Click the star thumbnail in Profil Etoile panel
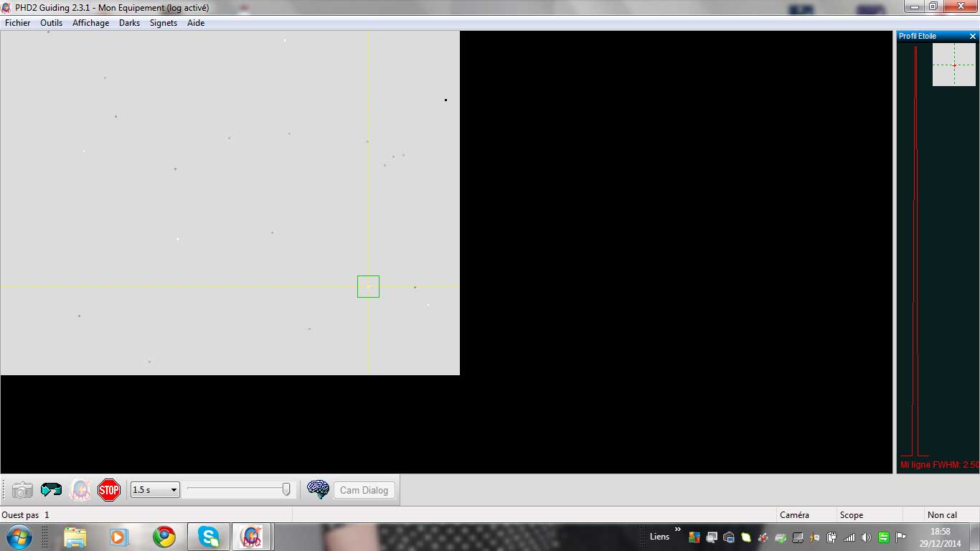The height and width of the screenshot is (551, 980). click(954, 65)
